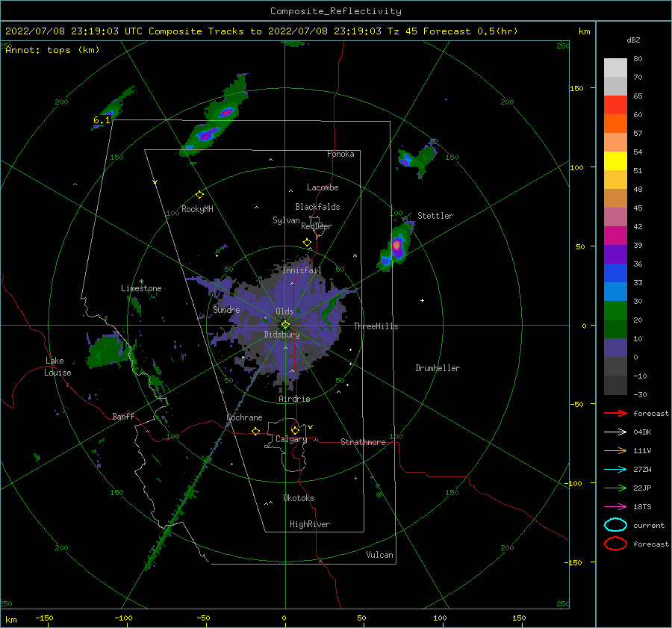Select the bright green swatch below 30 dBZ

[x=615, y=310]
